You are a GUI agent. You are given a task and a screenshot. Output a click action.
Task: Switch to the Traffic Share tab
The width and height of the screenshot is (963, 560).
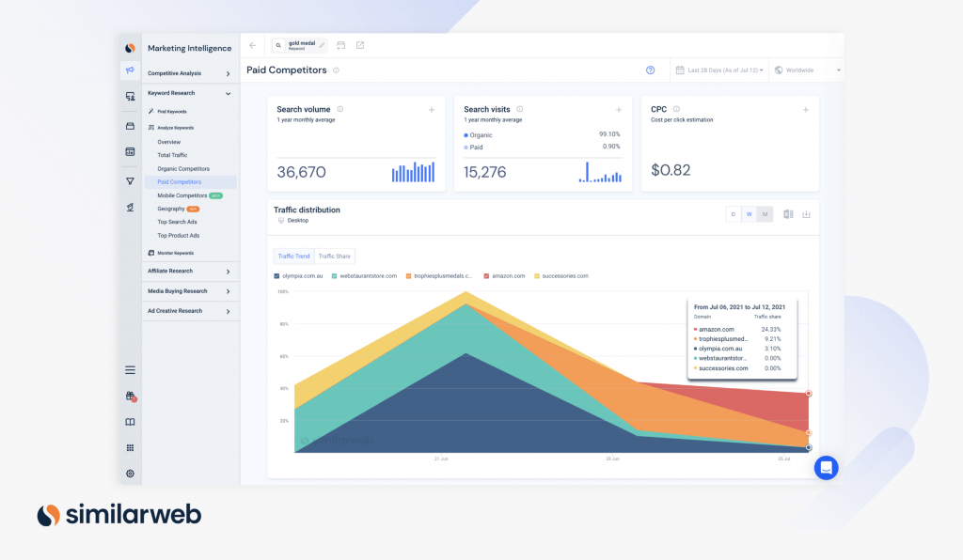point(334,256)
